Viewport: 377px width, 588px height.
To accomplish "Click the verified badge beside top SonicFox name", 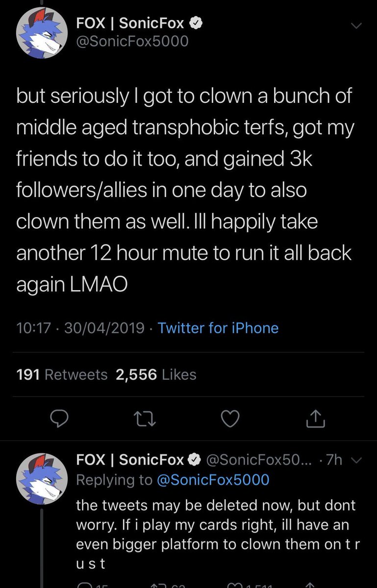I will [x=194, y=22].
